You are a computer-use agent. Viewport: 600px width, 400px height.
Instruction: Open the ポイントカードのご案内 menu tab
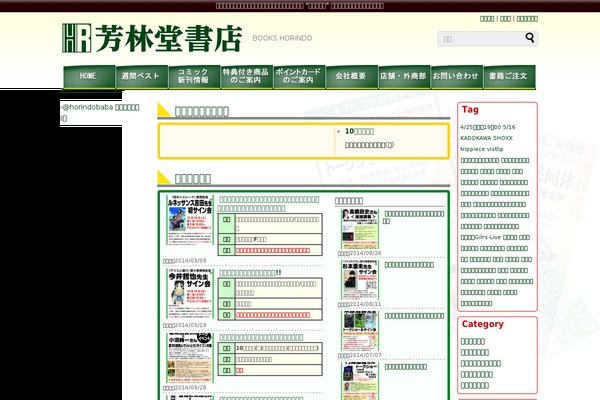[298, 77]
